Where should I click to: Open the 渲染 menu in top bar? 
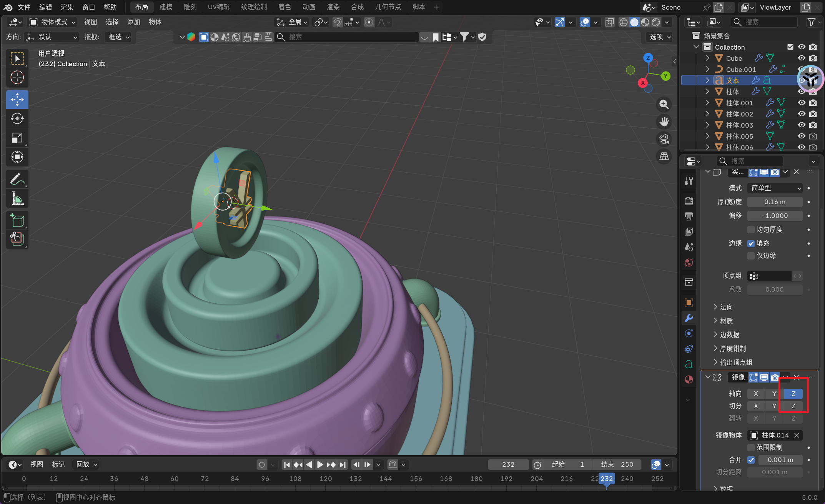[67, 7]
